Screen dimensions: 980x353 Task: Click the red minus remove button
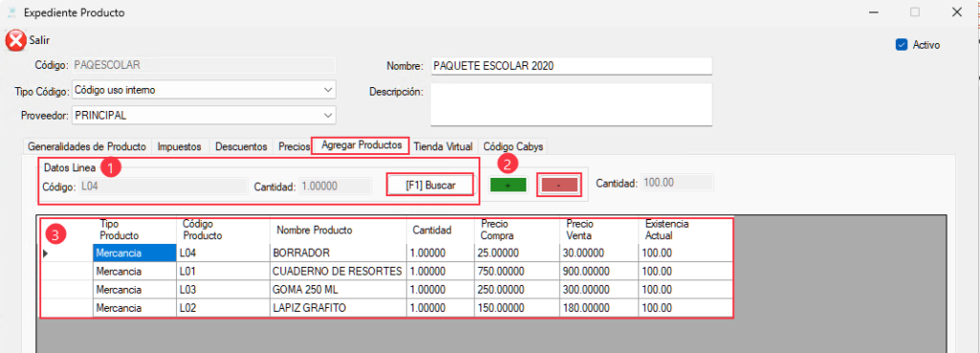pyautogui.click(x=559, y=185)
